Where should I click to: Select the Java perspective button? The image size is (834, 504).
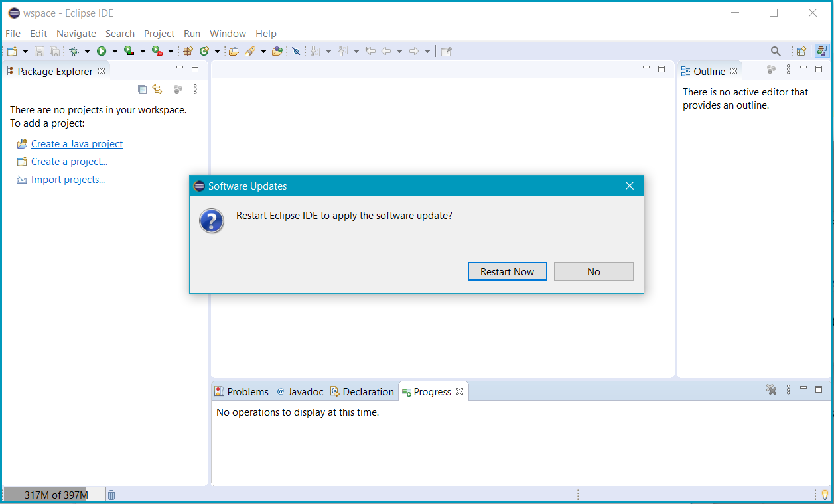(822, 51)
